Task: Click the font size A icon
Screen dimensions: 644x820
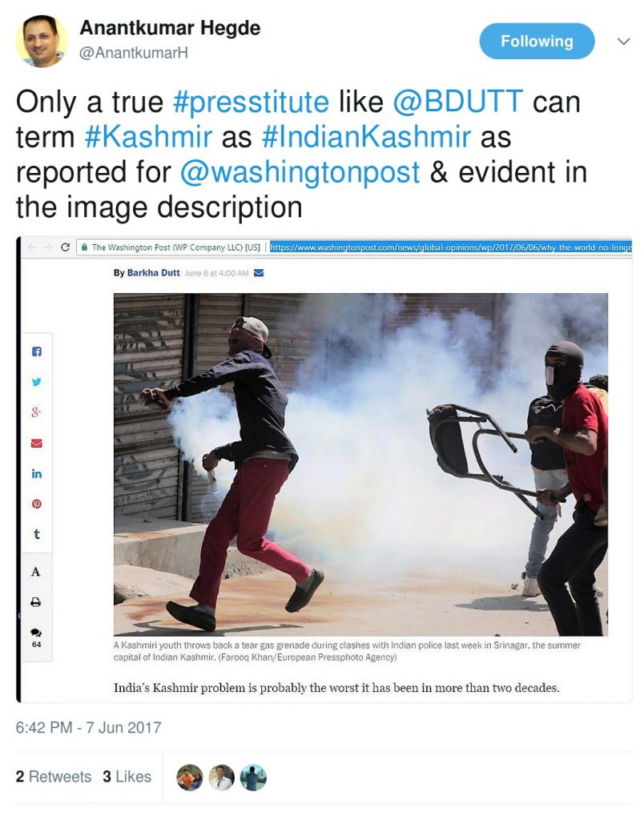Action: click(x=35, y=572)
